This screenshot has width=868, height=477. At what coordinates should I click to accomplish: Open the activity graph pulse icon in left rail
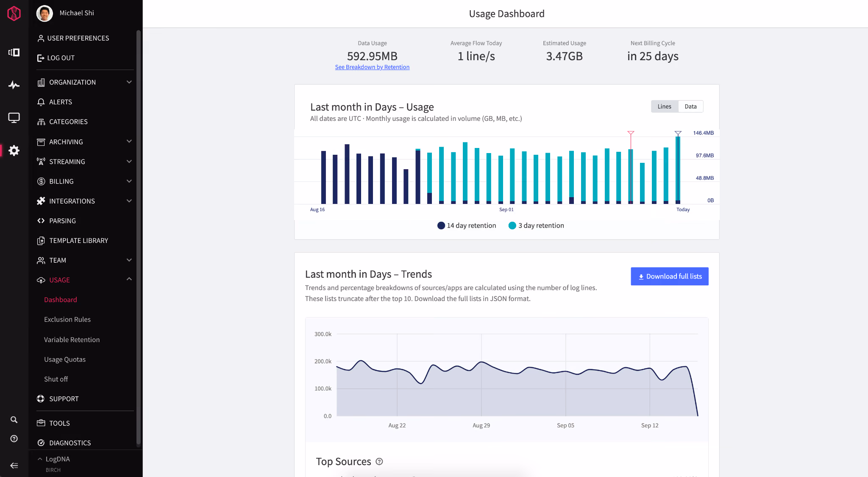pos(14,85)
